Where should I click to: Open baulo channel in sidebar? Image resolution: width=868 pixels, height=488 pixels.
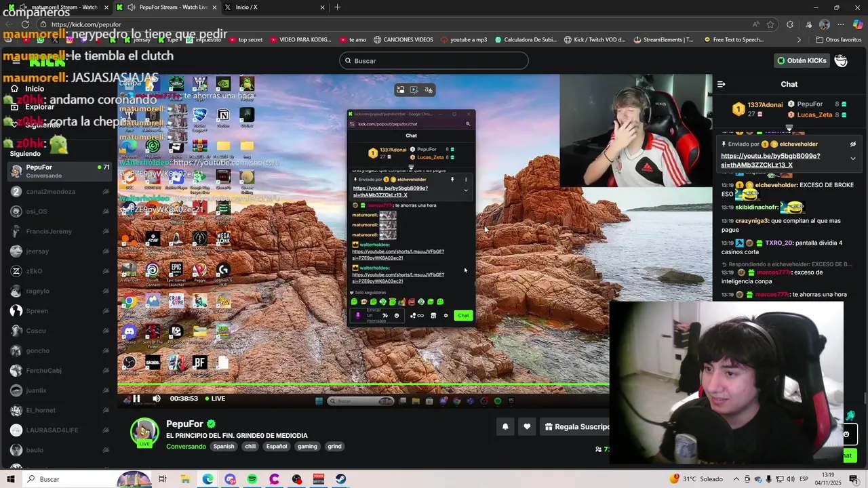[x=59, y=450]
